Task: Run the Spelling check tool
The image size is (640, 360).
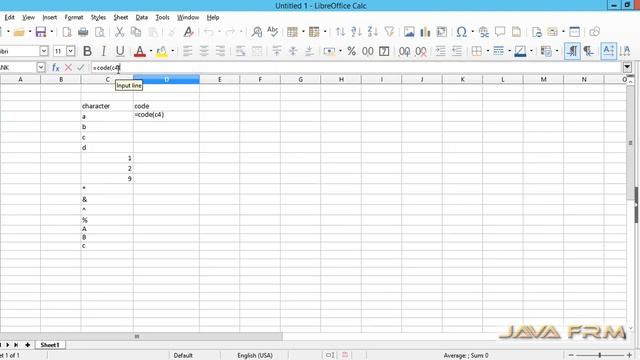Action: (272, 31)
